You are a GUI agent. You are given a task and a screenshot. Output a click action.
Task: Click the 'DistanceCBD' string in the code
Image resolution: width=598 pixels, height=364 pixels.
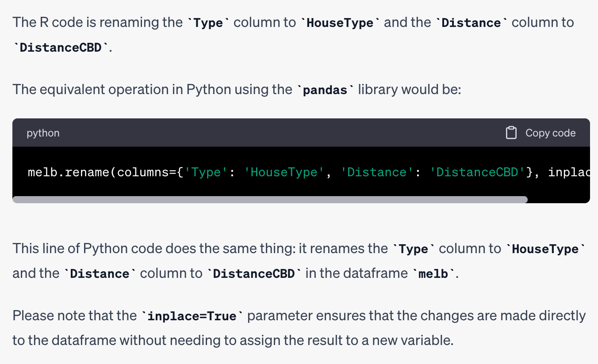477,172
